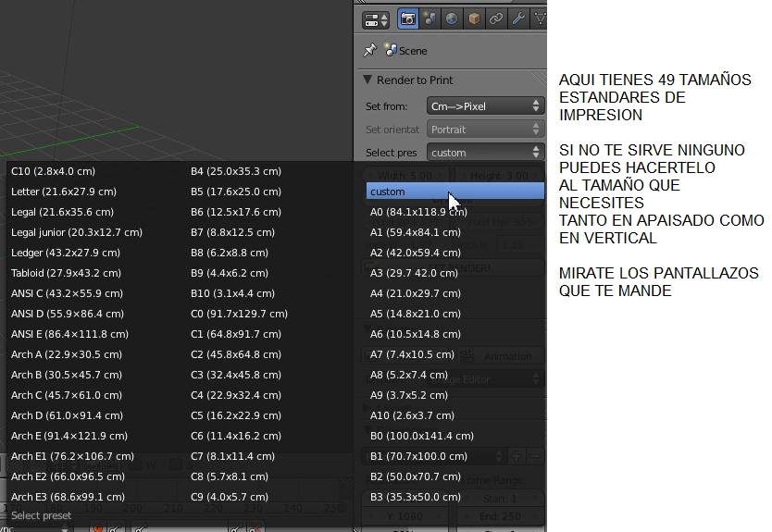Toggle the pin icon beside Scene
The image size is (772, 532).
[x=369, y=50]
